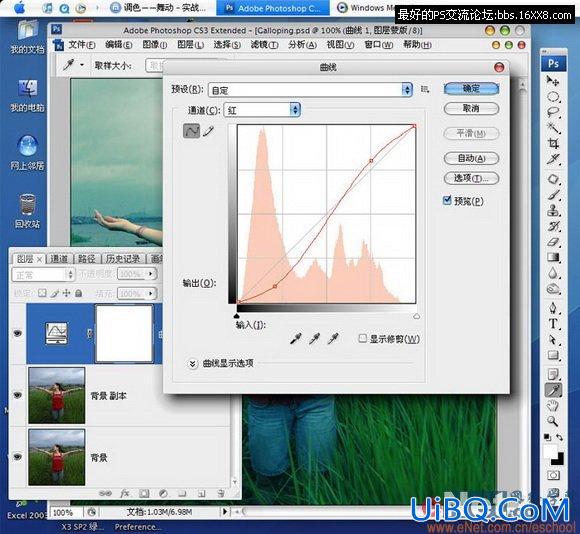
Task: Select the Eyedropper tool in toolbox
Action: [x=553, y=390]
